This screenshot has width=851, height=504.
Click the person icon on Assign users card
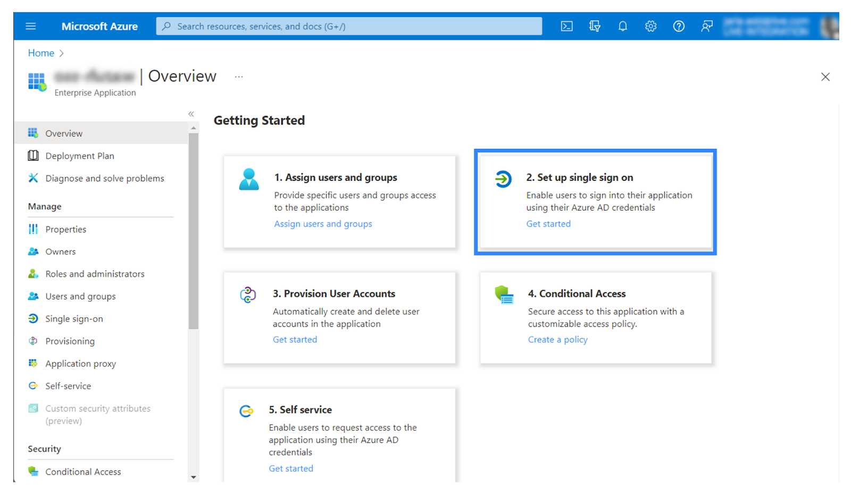pos(249,179)
